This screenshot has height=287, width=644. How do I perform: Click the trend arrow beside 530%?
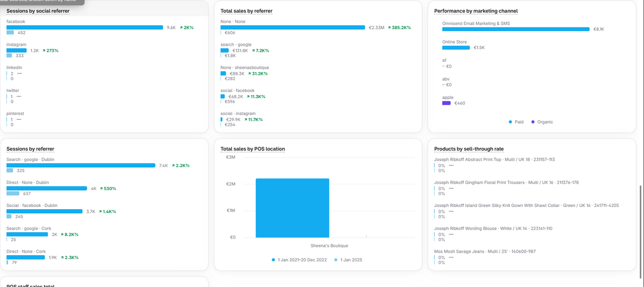click(101, 189)
